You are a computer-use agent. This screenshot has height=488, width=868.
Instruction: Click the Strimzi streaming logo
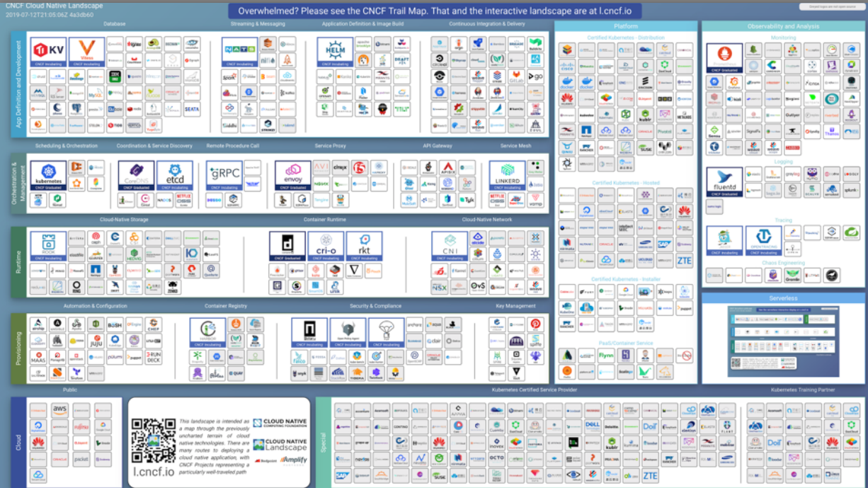[x=268, y=125]
